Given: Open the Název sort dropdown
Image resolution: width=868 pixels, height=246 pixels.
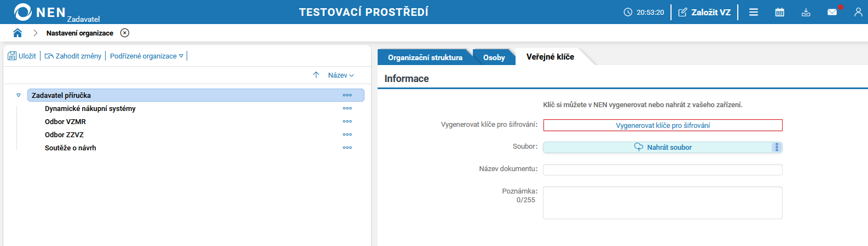Looking at the screenshot, I should pos(341,75).
